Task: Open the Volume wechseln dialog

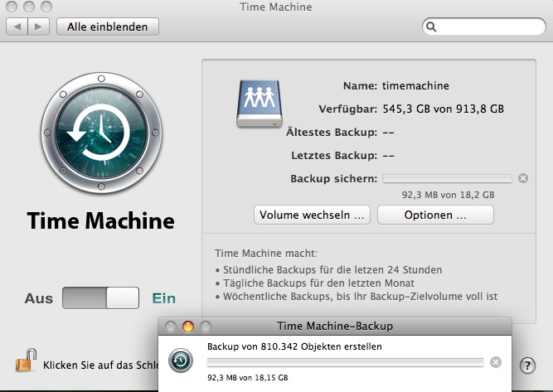Action: [x=312, y=215]
